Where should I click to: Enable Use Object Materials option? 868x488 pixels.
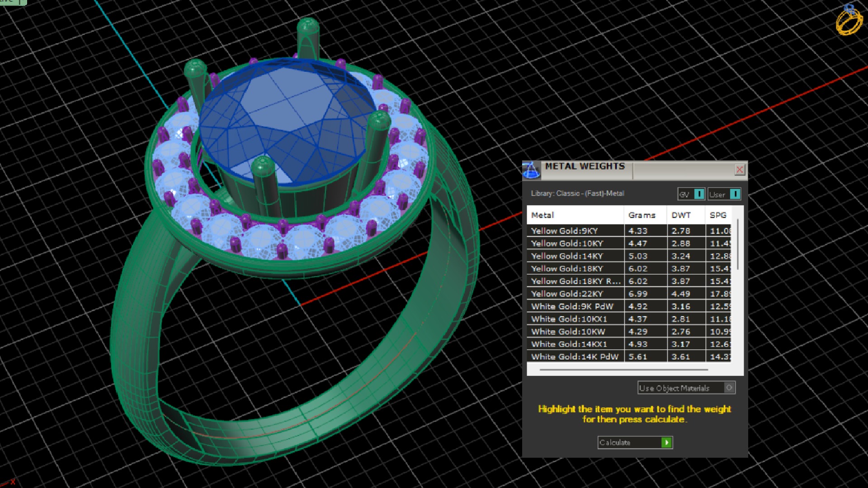click(x=728, y=388)
